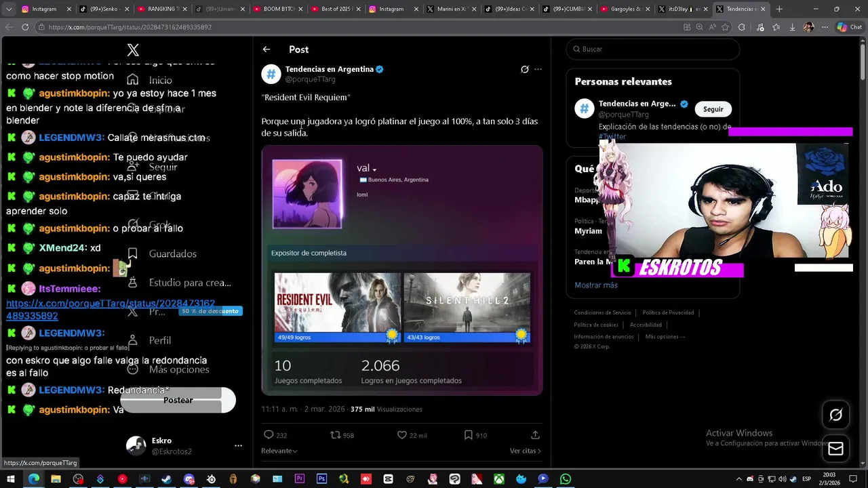Open Photoshop from the taskbar

click(321, 479)
